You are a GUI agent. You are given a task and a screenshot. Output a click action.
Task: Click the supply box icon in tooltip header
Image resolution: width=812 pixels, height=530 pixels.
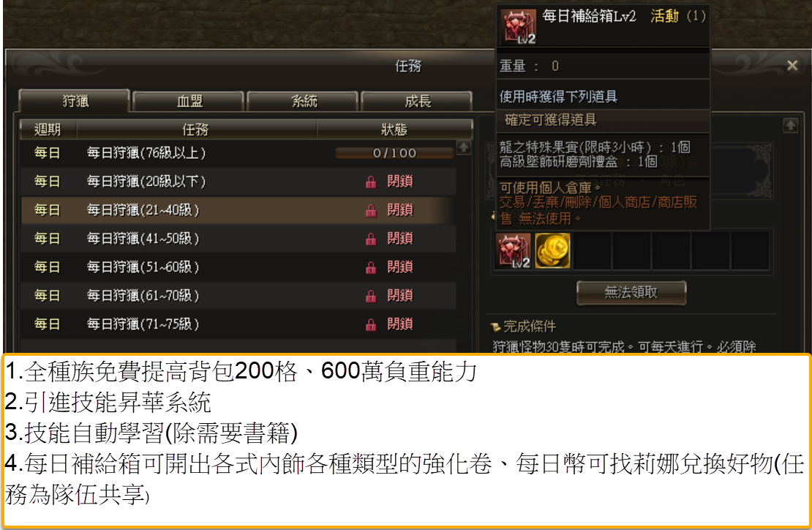pyautogui.click(x=519, y=26)
